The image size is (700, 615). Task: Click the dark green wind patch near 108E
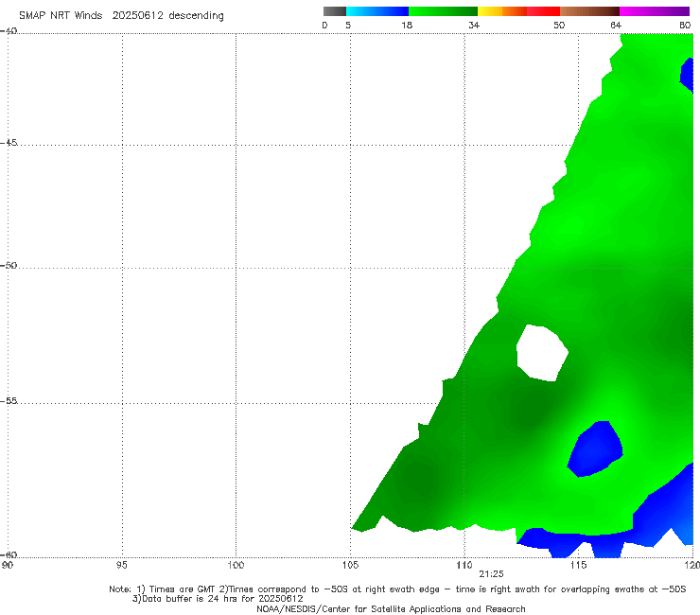click(x=420, y=478)
